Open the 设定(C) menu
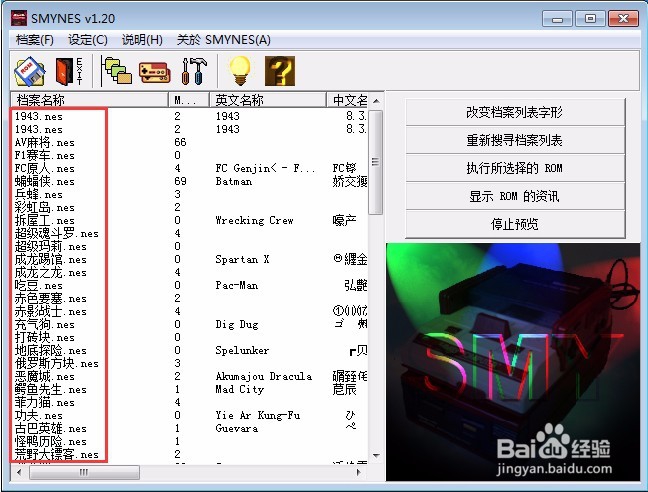 tap(88, 40)
